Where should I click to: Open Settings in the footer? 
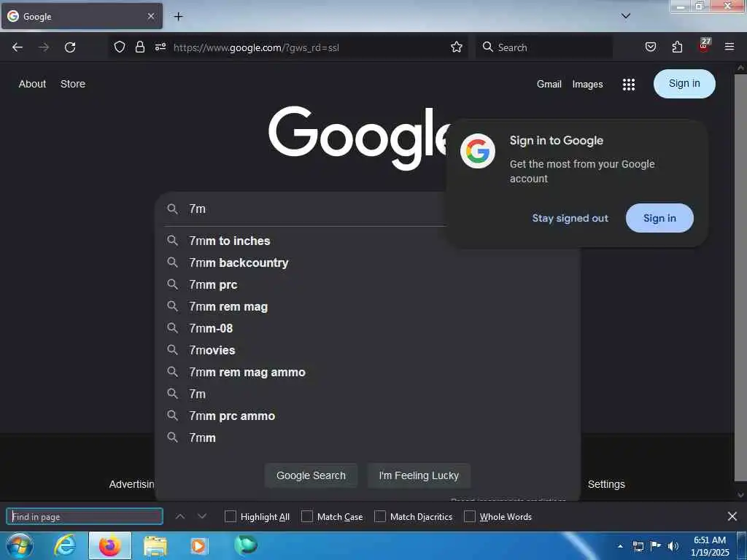click(x=606, y=484)
